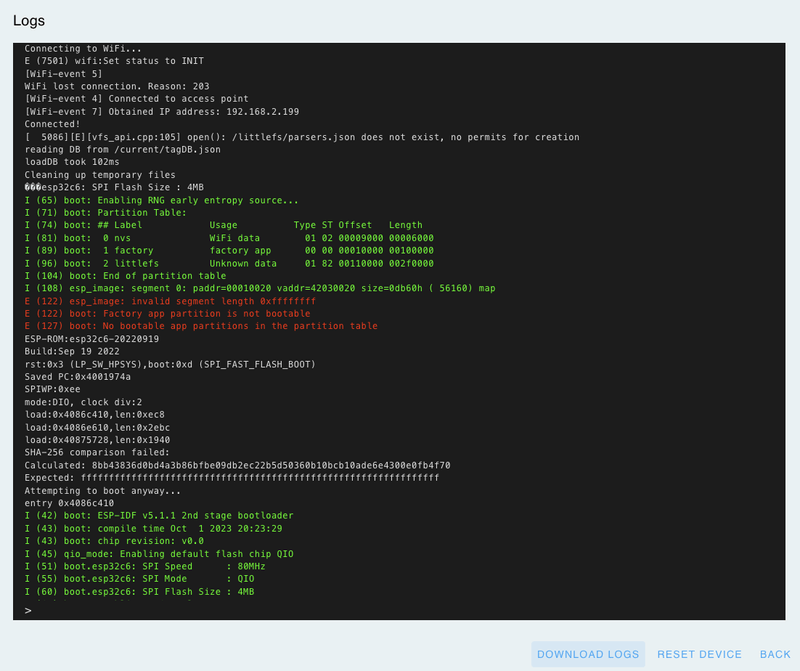The height and width of the screenshot is (671, 800).
Task: Select the 'load:0x40875728,len:0x1940' line
Action: click(97, 440)
